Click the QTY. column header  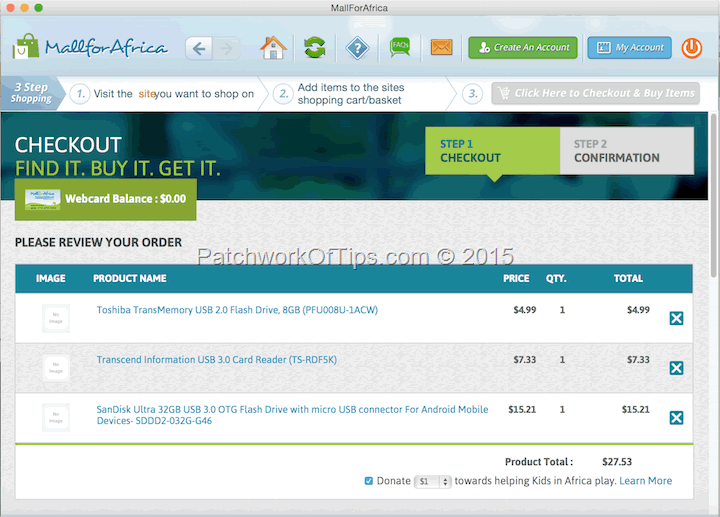(556, 278)
